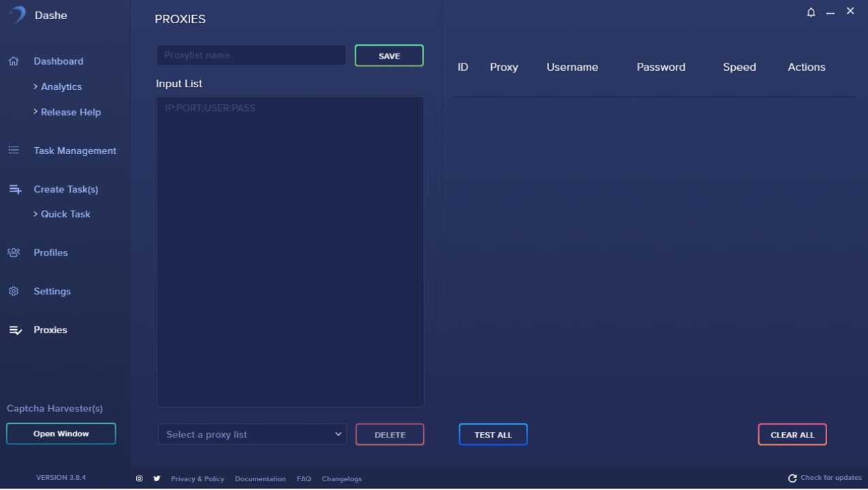
Task: Click the Dashe logo icon
Action: click(17, 15)
